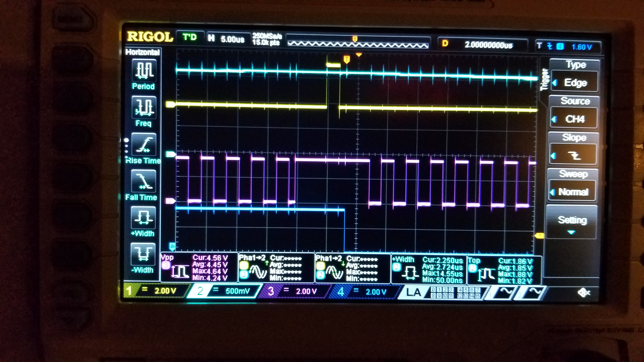This screenshot has height=362, width=644.
Task: Tap the yellow channel 1 ground marker
Action: pos(170,105)
